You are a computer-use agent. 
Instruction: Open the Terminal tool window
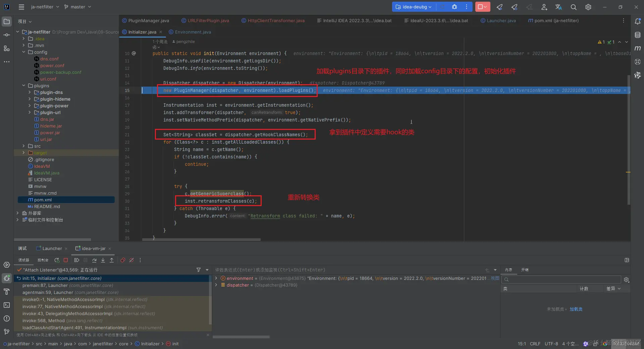pyautogui.click(x=7, y=305)
